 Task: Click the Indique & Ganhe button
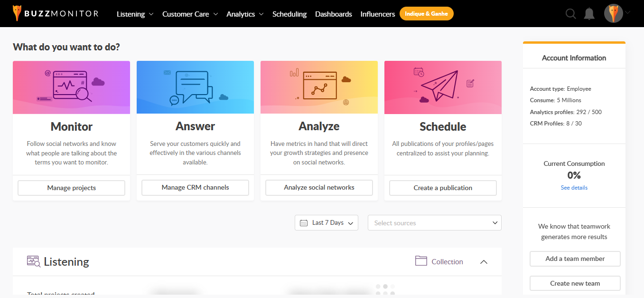click(426, 13)
